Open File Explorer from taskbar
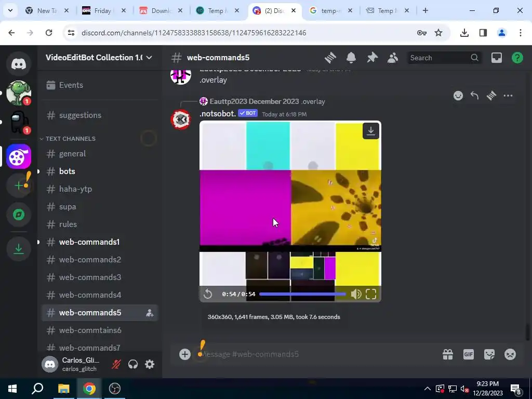The height and width of the screenshot is (399, 532). point(63,389)
